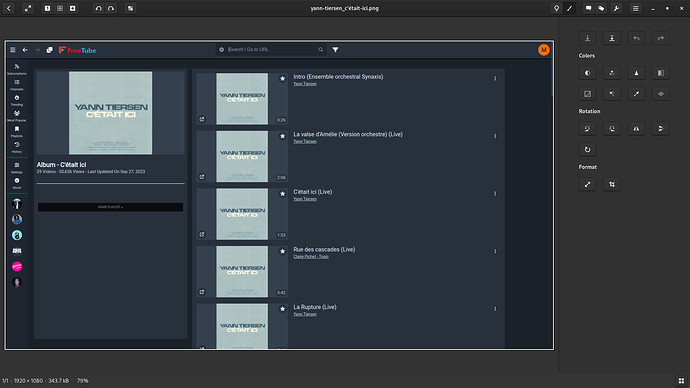This screenshot has width=690, height=388.
Task: Click the La Rupture (Live) track title
Action: [x=315, y=307]
